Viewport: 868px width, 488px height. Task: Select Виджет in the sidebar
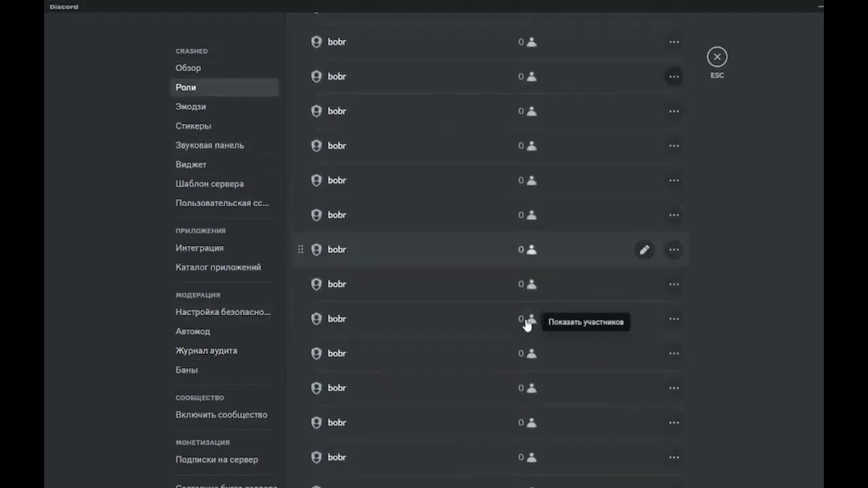(x=191, y=165)
